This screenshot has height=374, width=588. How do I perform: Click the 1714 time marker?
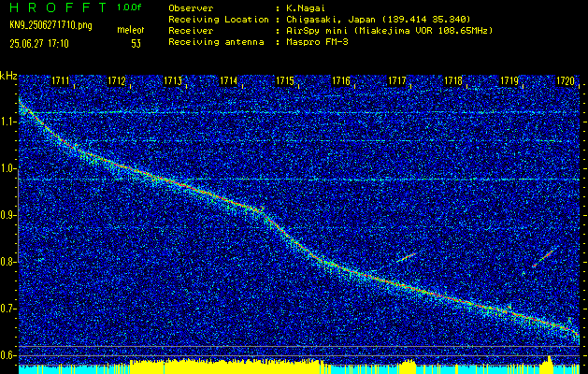point(228,80)
